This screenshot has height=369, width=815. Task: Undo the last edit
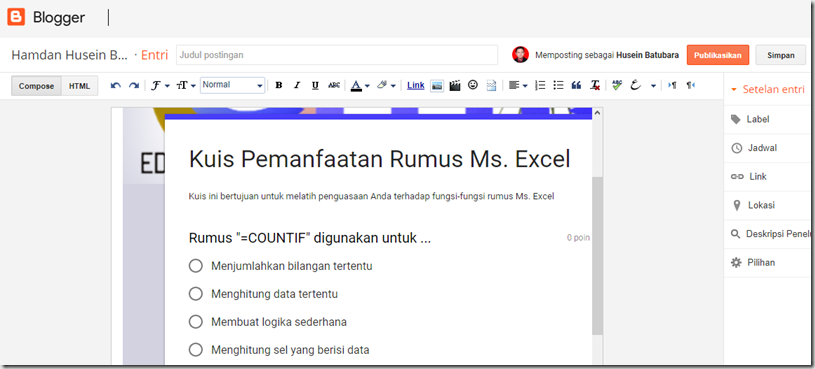116,86
